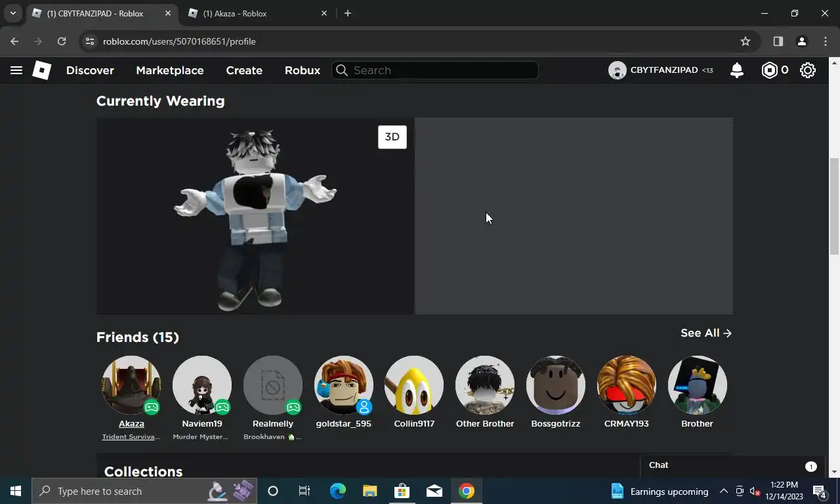Open the Marketplace page
The height and width of the screenshot is (504, 840).
(170, 70)
